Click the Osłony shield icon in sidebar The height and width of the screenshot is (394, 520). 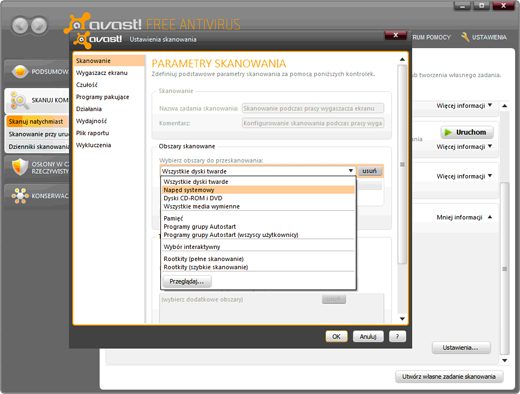20,167
